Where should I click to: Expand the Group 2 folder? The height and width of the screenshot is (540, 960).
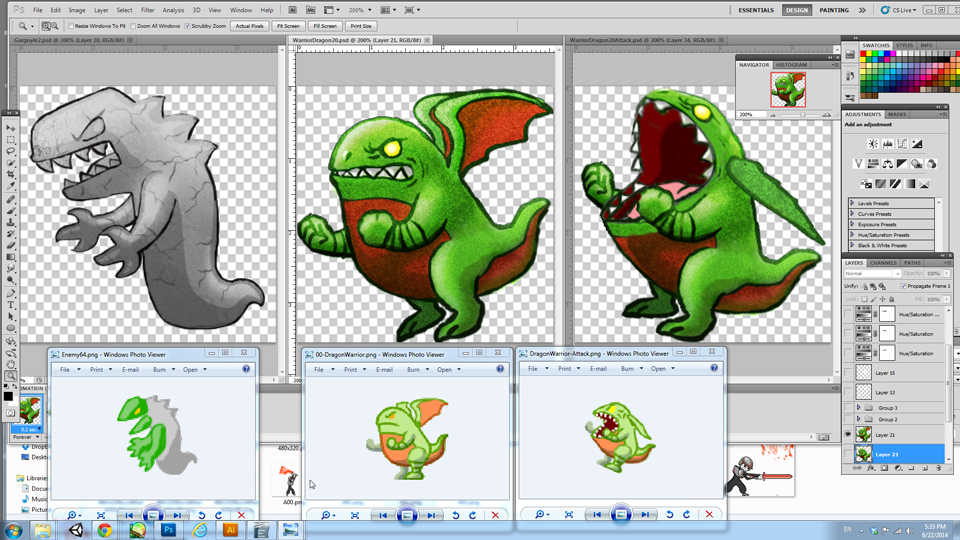coord(858,419)
